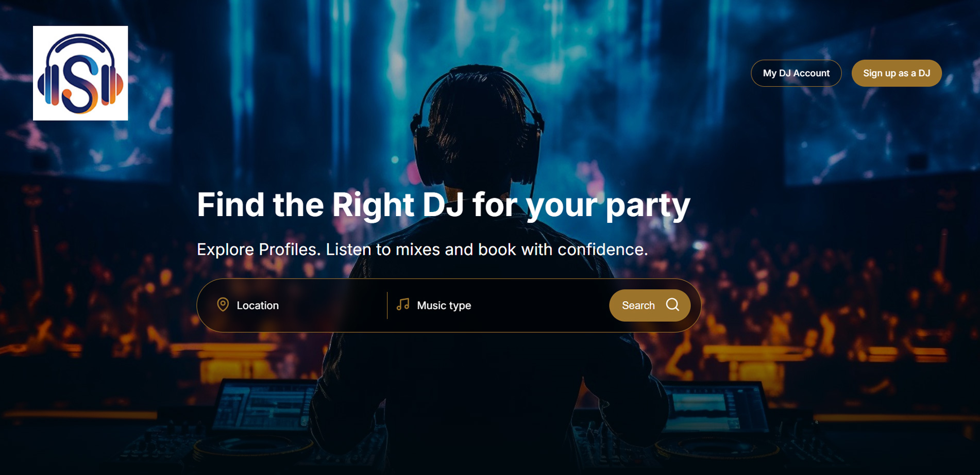The image size is (980, 475).
Task: Click the letter S inside the logo
Action: coord(80,83)
